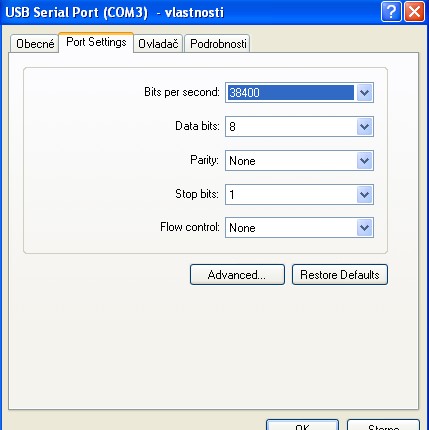Open the Data bits dropdown arrow

click(x=364, y=126)
